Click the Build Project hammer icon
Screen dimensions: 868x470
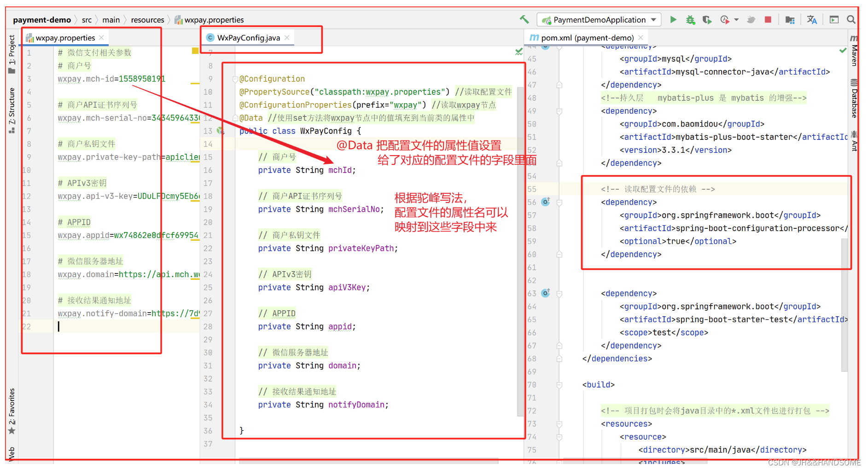tap(524, 19)
